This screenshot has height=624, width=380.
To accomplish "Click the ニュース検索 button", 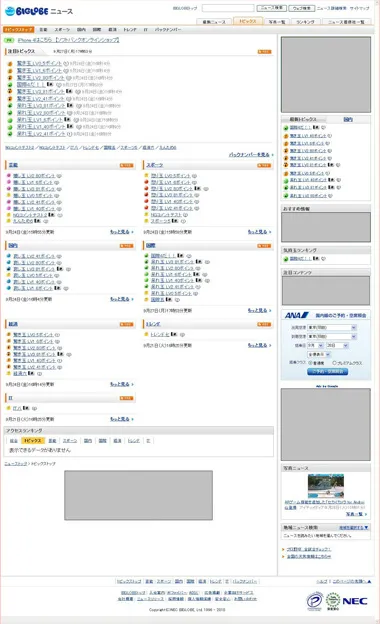I will pos(271,8).
